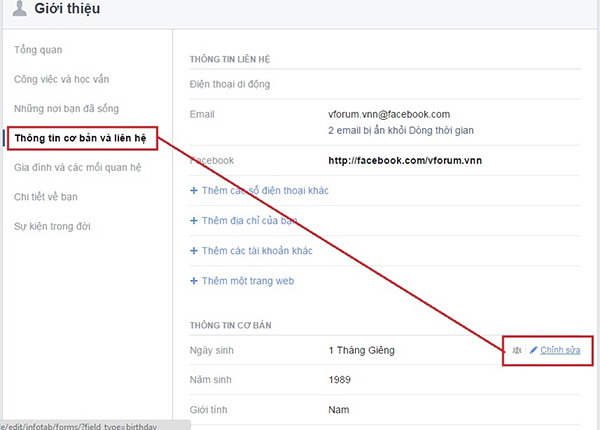600x430 pixels.
Task: Click the browser status bar URL text
Action: pyautogui.click(x=78, y=426)
